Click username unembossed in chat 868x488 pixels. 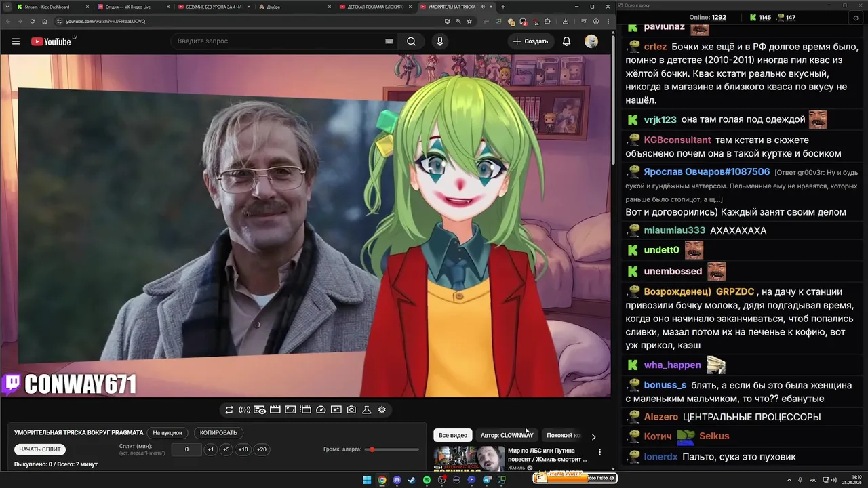coord(673,271)
